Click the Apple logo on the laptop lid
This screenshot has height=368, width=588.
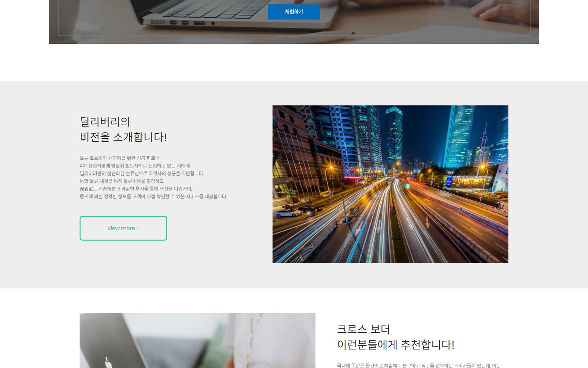click(107, 362)
